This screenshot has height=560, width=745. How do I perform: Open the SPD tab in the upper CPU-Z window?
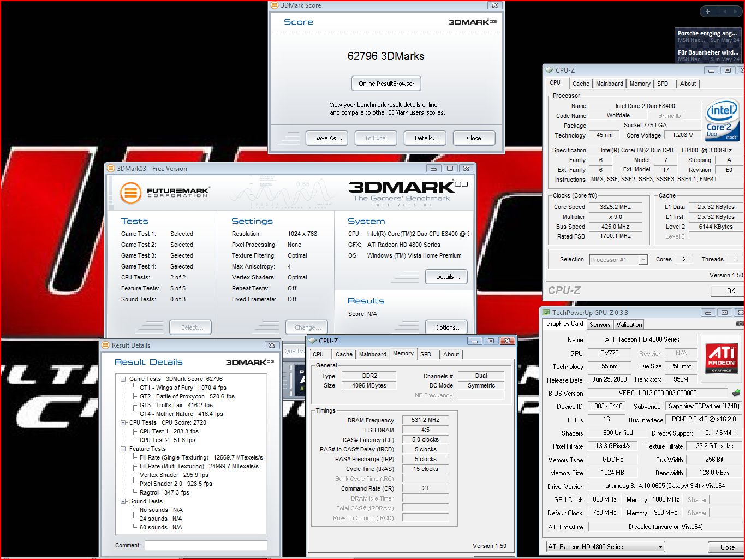coord(663,84)
